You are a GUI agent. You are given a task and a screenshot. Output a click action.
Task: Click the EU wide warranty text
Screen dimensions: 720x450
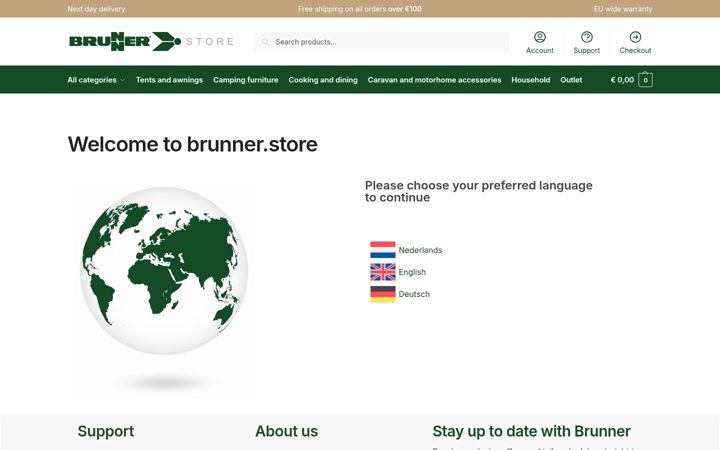point(623,9)
